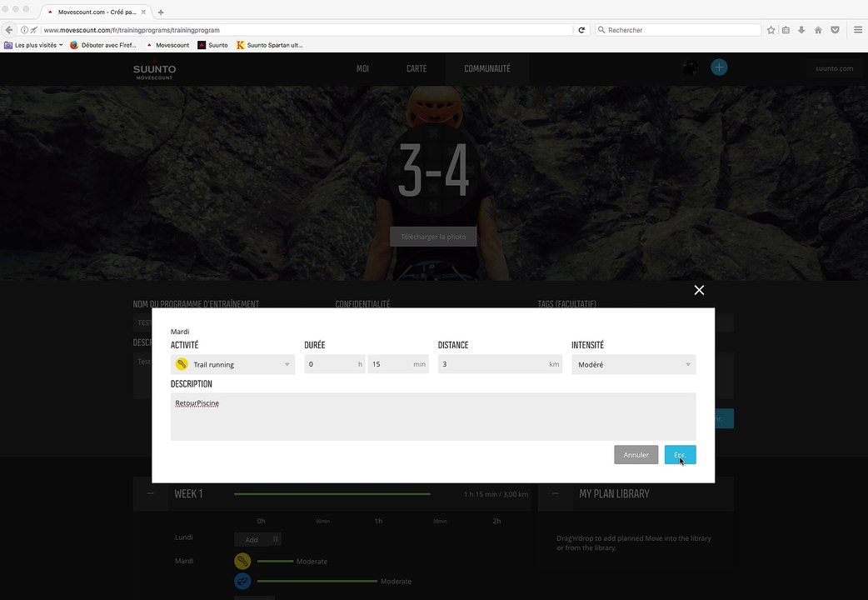
Task: Collapse My Plan Library with minus icon
Action: 556,493
